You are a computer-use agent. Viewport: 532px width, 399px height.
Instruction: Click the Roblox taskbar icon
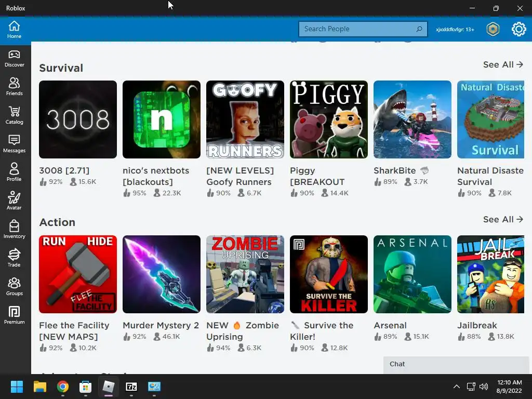pyautogui.click(x=109, y=387)
